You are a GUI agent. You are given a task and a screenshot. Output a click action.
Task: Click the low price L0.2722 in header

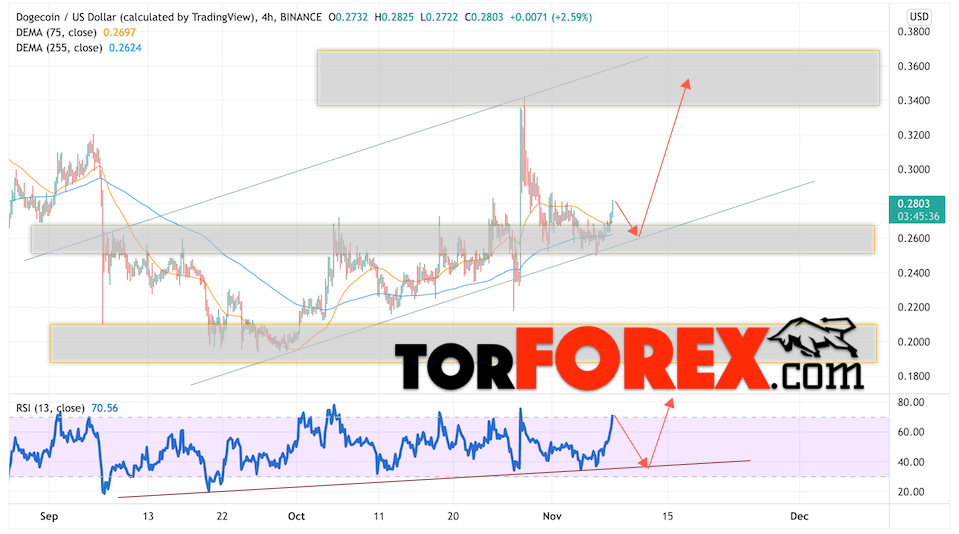coord(439,17)
